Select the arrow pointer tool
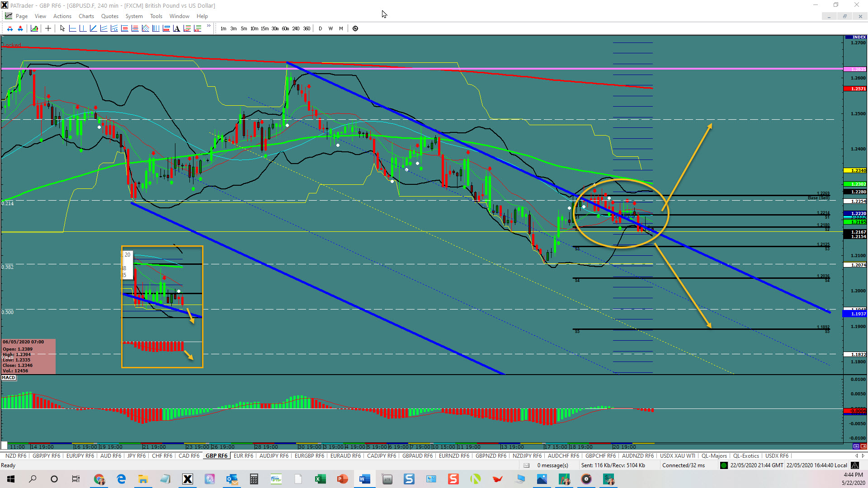Viewport: 868px width, 488px height. click(x=62, y=28)
